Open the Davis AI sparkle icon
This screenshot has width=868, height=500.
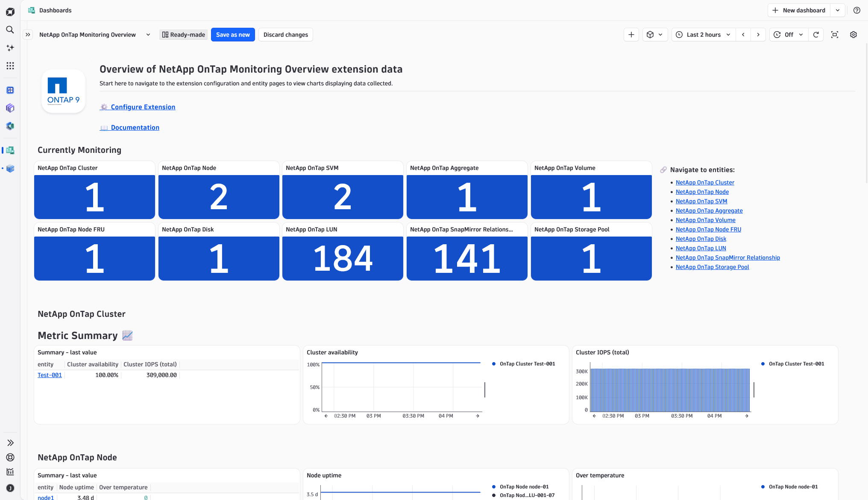tap(10, 48)
